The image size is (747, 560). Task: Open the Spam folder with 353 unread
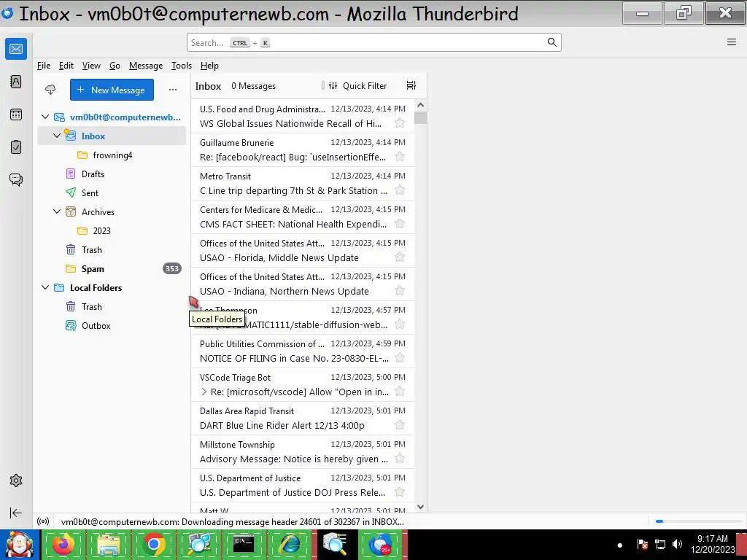pos(112,268)
